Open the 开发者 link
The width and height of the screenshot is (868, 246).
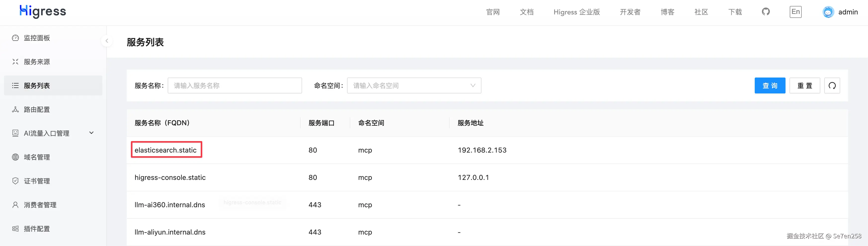[x=630, y=12]
